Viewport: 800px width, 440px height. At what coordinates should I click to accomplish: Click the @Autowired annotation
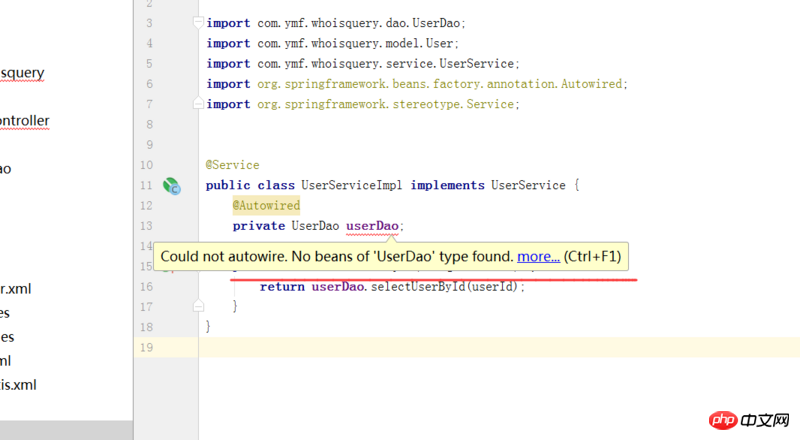point(266,205)
